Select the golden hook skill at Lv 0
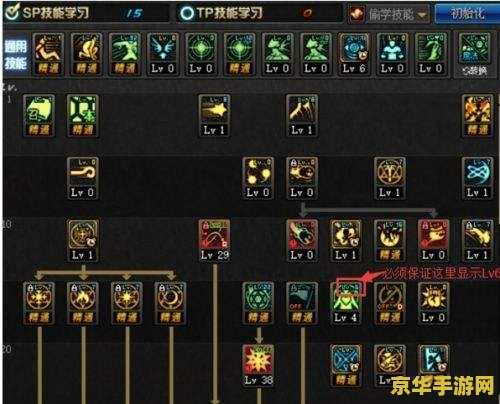The height and width of the screenshot is (404, 500). [83, 178]
